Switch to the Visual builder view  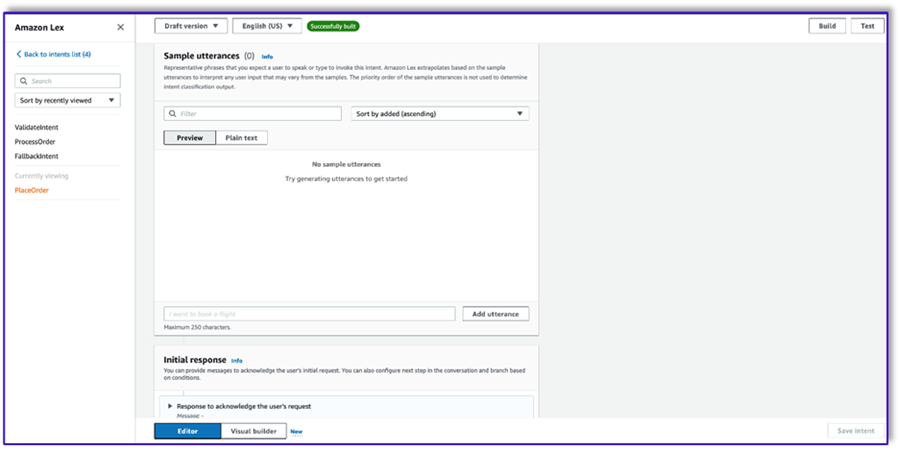click(x=254, y=431)
